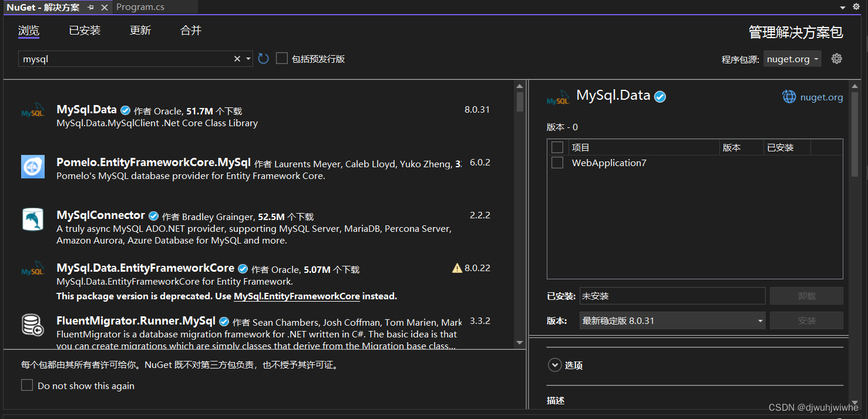Image resolution: width=868 pixels, height=419 pixels.
Task: Enable the 包括预发行版 checkbox
Action: (x=281, y=58)
